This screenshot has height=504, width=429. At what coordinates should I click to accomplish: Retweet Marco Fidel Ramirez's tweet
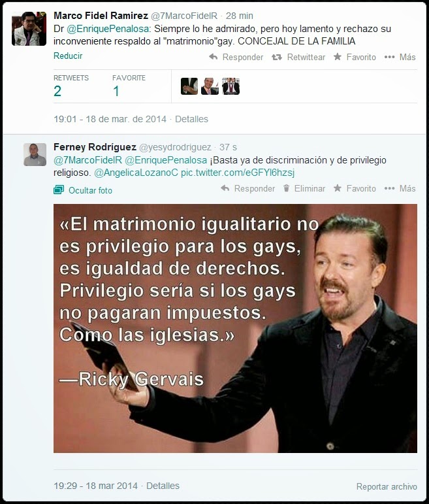(298, 58)
